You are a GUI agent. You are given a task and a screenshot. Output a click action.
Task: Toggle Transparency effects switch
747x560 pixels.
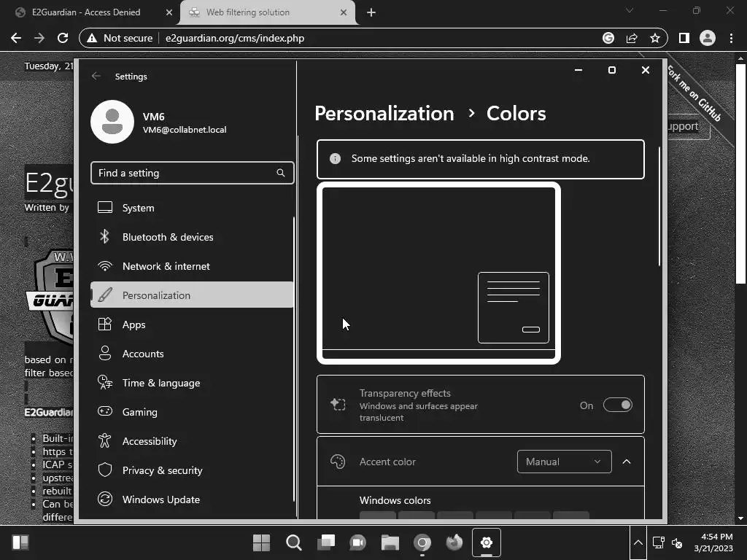[617, 405]
